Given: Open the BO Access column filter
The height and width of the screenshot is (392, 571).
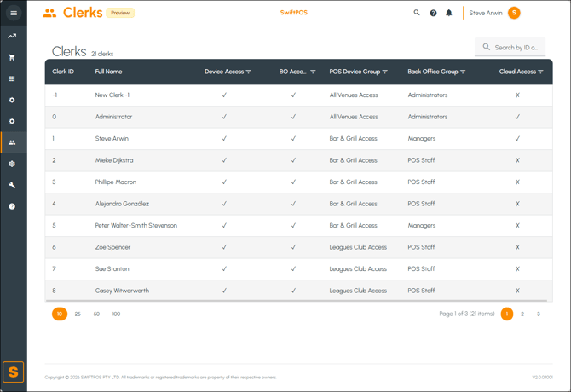Looking at the screenshot, I should click(313, 72).
